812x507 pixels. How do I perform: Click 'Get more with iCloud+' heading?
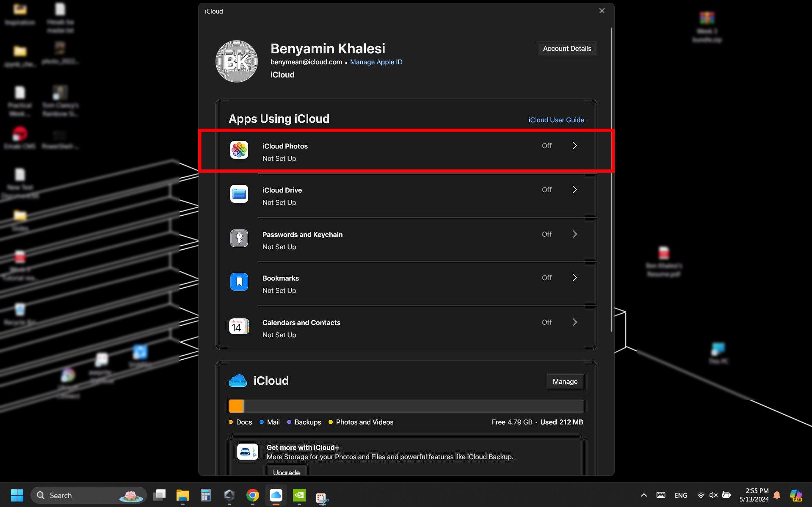[x=303, y=447]
